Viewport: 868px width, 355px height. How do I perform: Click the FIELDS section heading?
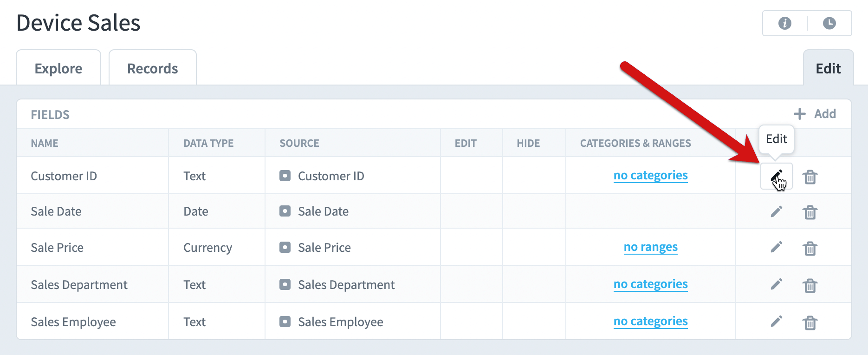tap(50, 115)
